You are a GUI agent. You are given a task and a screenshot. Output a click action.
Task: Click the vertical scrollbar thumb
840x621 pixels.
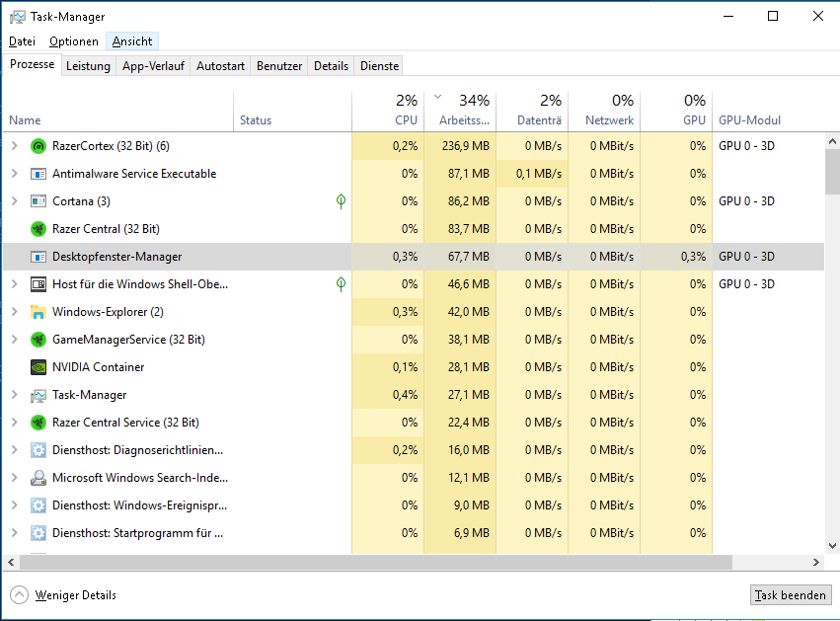pos(832,172)
